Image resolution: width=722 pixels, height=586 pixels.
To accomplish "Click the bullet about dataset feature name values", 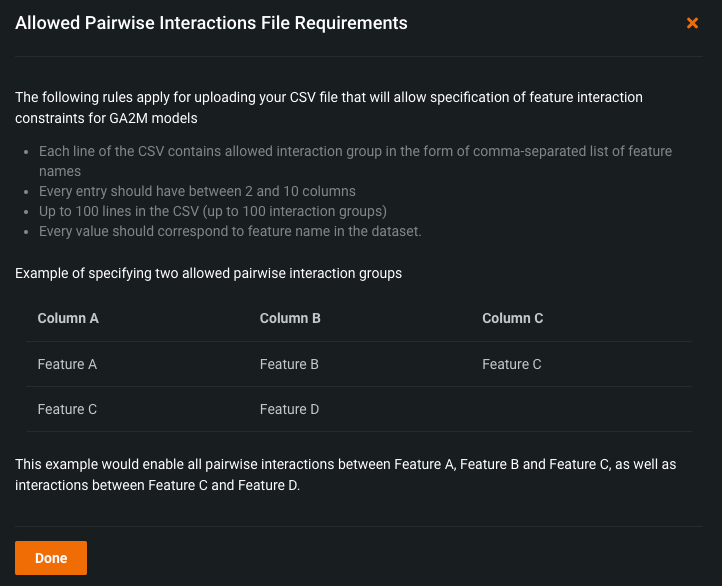I will point(230,231).
